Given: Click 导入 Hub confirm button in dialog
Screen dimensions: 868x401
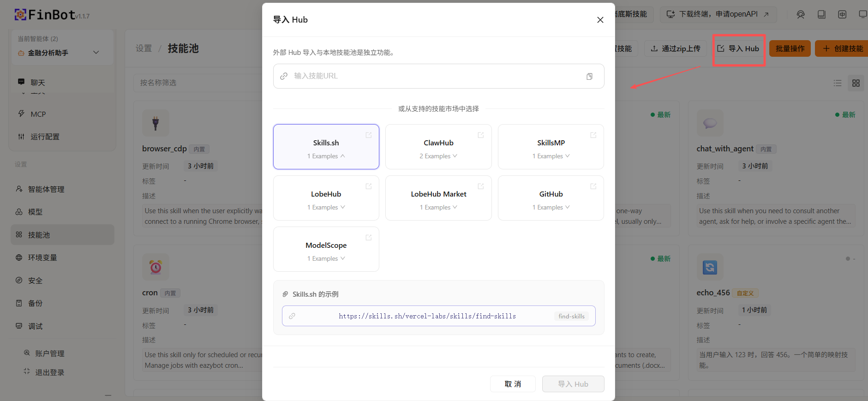Looking at the screenshot, I should [573, 384].
